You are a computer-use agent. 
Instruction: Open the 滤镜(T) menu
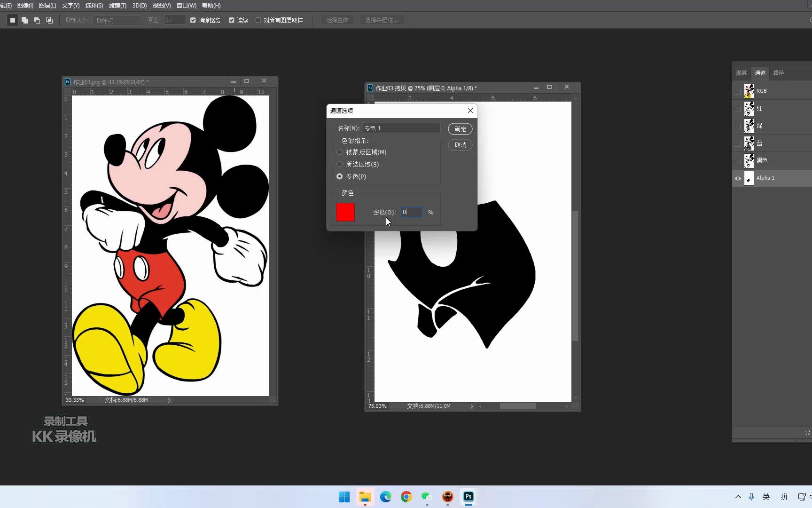(117, 6)
